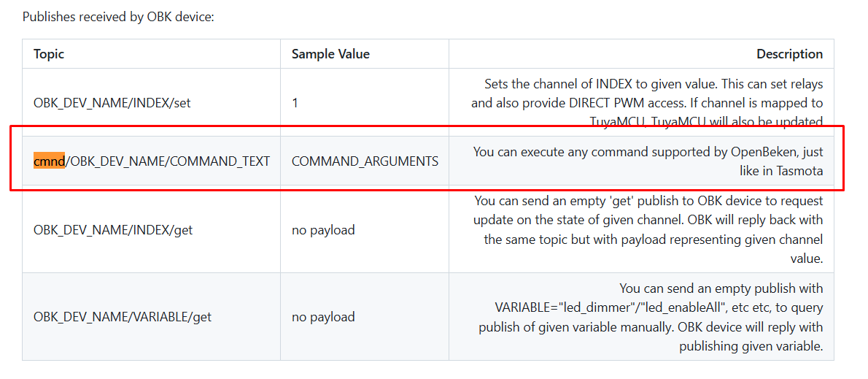The width and height of the screenshot is (868, 379).
Task: Click the "Publishes received by OBK device:" heading
Action: click(118, 16)
